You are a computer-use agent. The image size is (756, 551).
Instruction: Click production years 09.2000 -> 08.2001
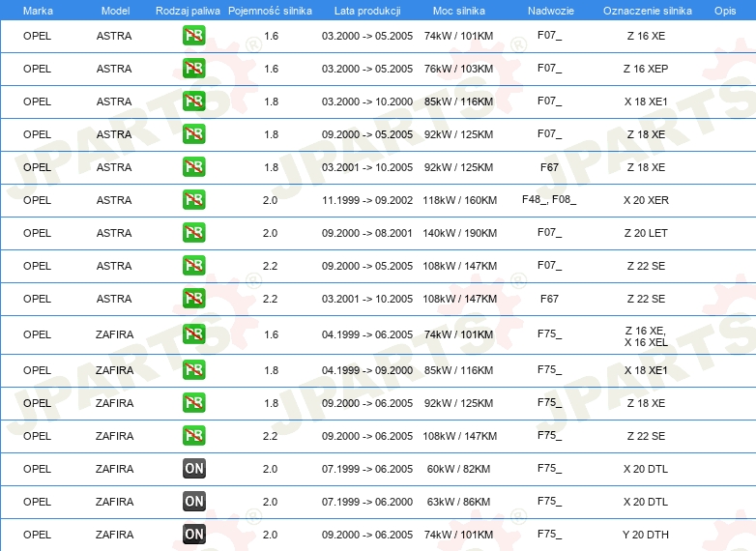point(367,233)
